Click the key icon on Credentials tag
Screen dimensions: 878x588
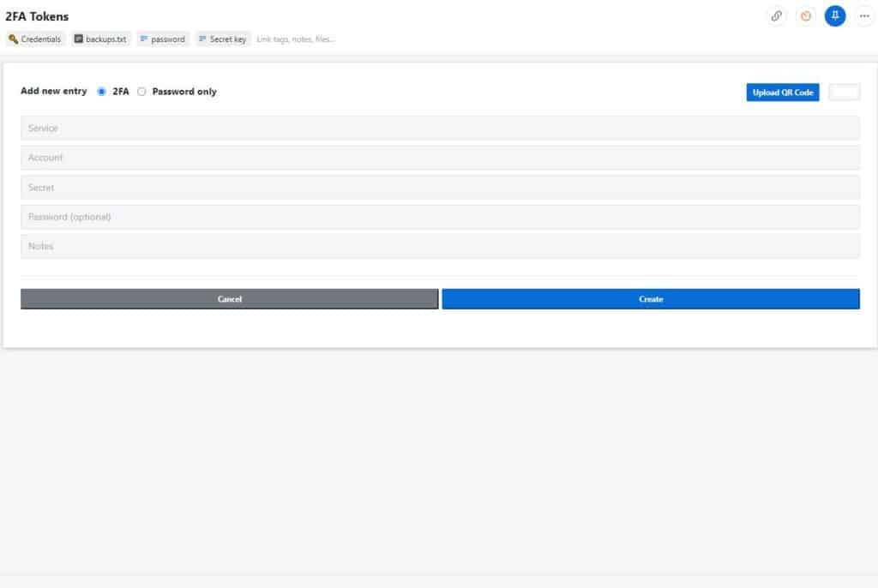(13, 39)
